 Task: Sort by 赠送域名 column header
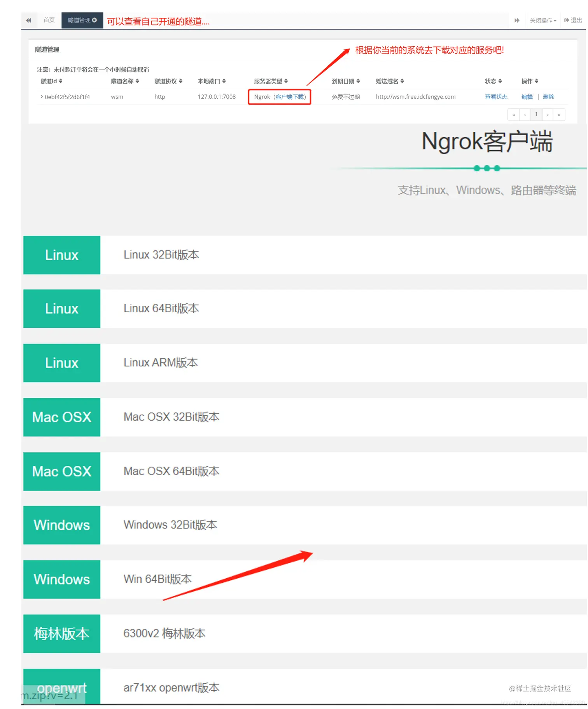pyautogui.click(x=390, y=81)
